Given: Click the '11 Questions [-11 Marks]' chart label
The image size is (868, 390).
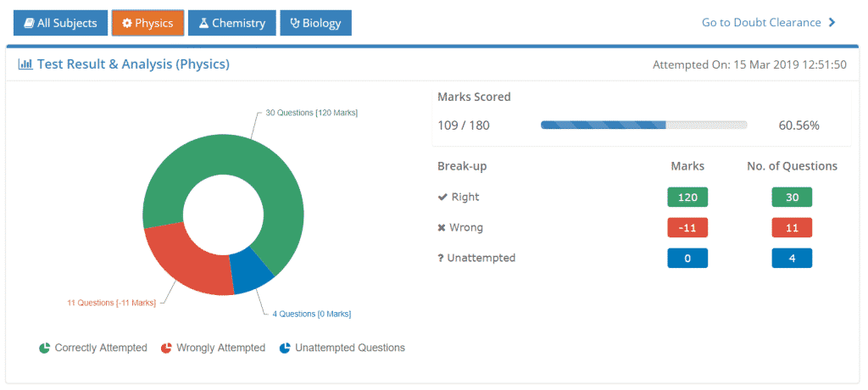Looking at the screenshot, I should 111,303.
